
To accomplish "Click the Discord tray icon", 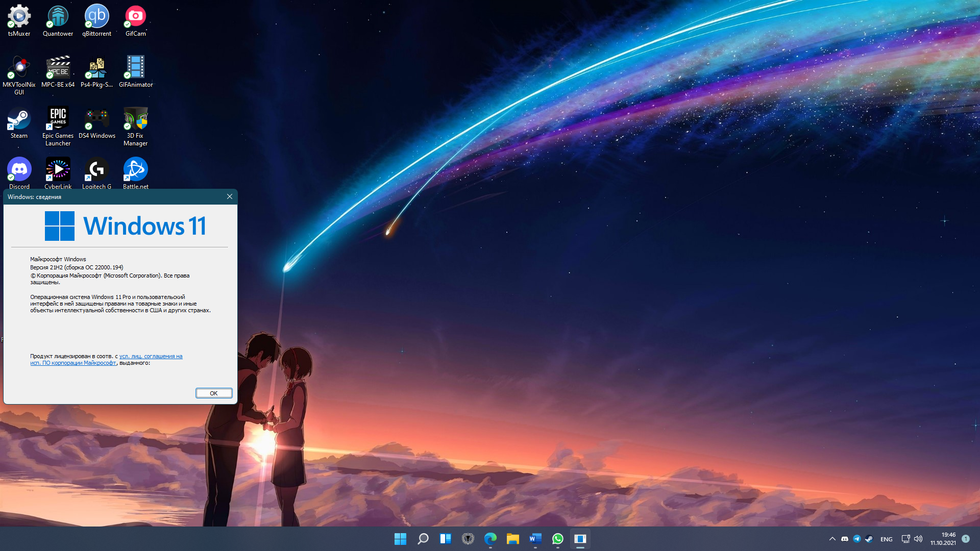I will pyautogui.click(x=845, y=539).
